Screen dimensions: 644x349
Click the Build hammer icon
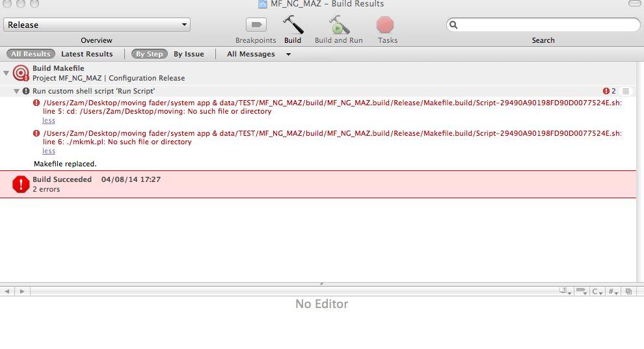[293, 25]
